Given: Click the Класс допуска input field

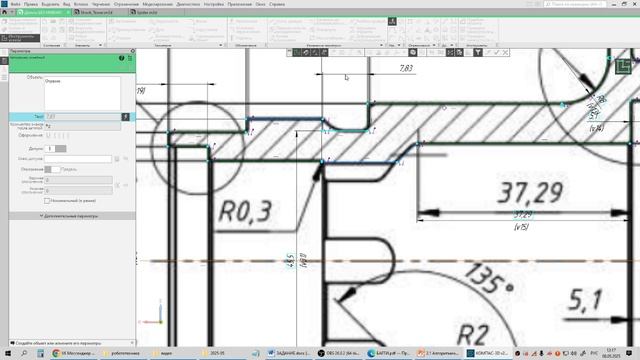Looking at the screenshot, I should (78, 159).
